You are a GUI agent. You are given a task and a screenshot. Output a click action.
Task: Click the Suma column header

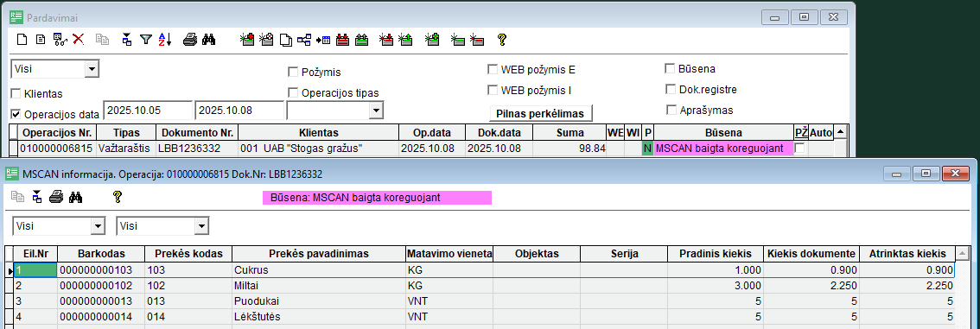pos(570,132)
